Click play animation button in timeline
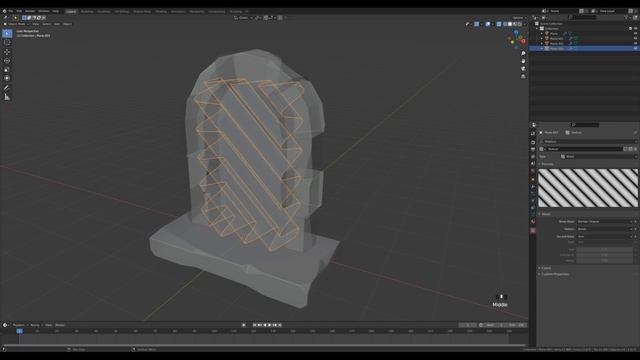The image size is (640, 360). [269, 325]
